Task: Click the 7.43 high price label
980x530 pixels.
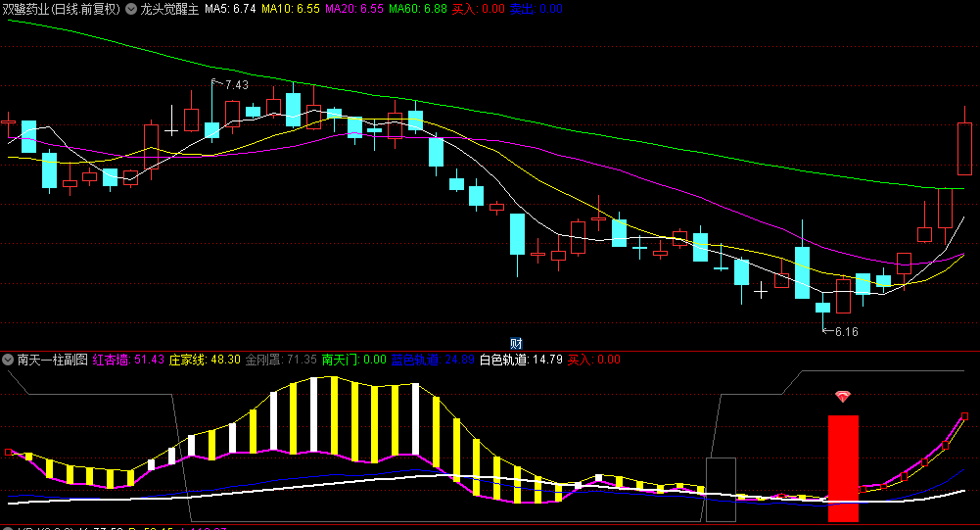Action: (236, 85)
